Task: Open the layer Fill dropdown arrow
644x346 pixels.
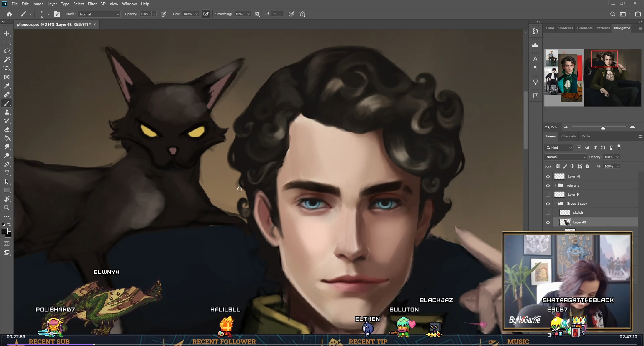Action: pyautogui.click(x=618, y=166)
